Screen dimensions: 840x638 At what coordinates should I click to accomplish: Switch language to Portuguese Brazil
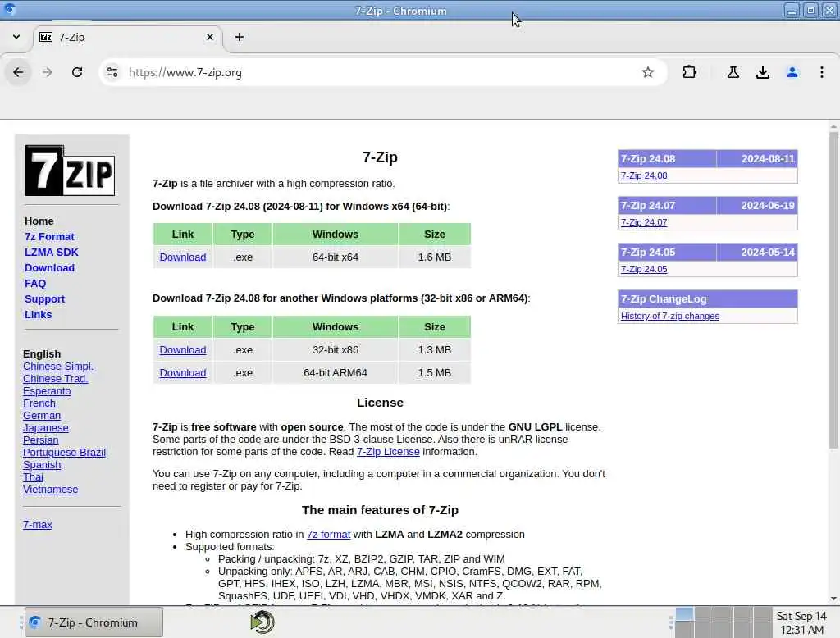(64, 453)
